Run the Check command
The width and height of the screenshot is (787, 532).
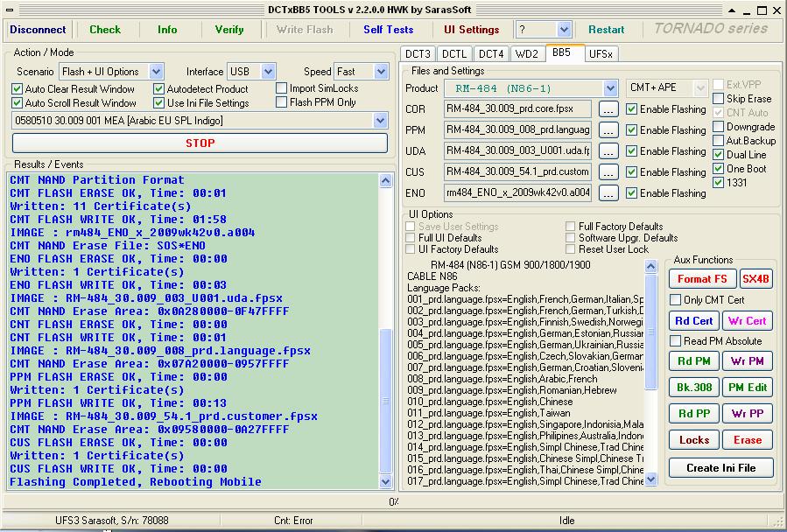(105, 30)
